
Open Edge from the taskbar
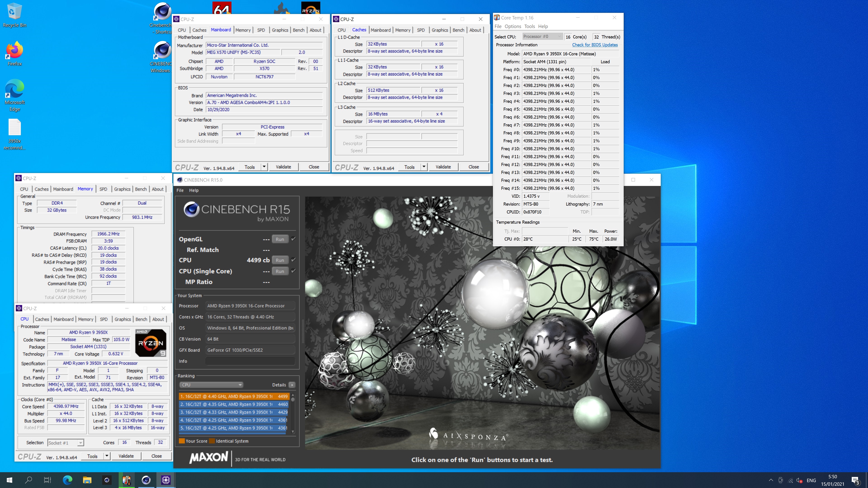point(67,480)
